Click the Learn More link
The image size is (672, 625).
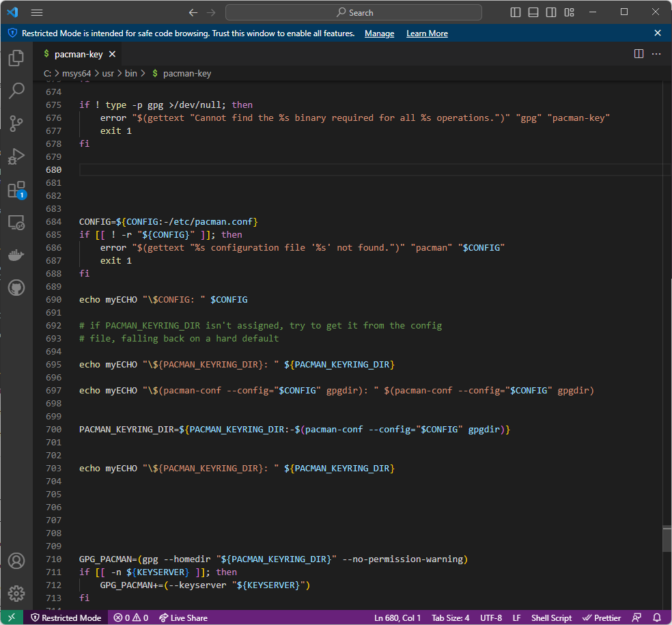click(x=426, y=33)
